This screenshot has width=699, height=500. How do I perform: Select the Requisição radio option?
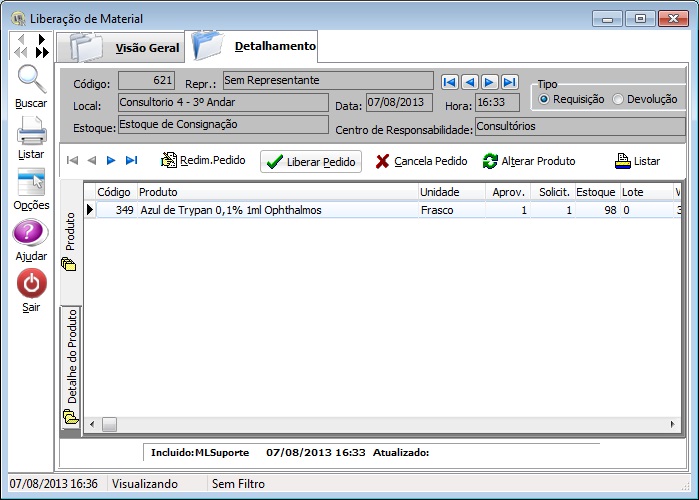click(x=545, y=99)
